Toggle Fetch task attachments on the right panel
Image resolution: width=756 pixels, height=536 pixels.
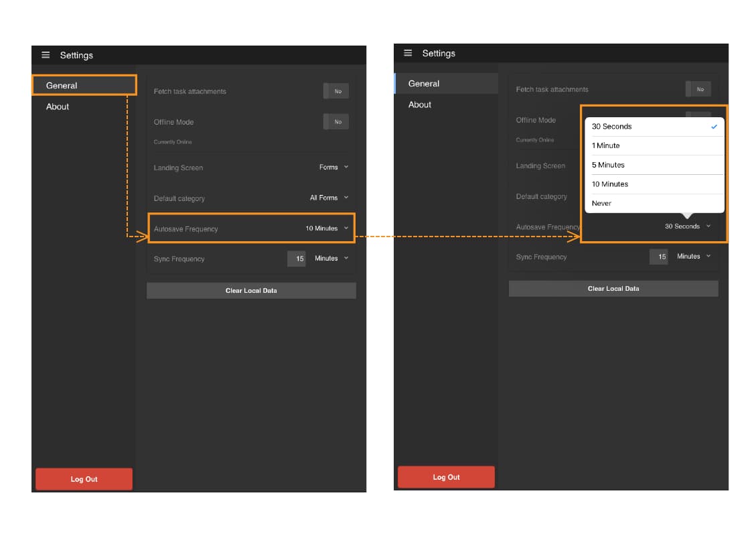pos(698,88)
